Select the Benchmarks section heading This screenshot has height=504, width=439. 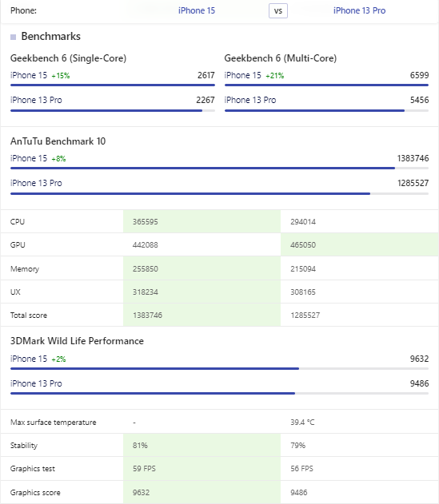(51, 36)
